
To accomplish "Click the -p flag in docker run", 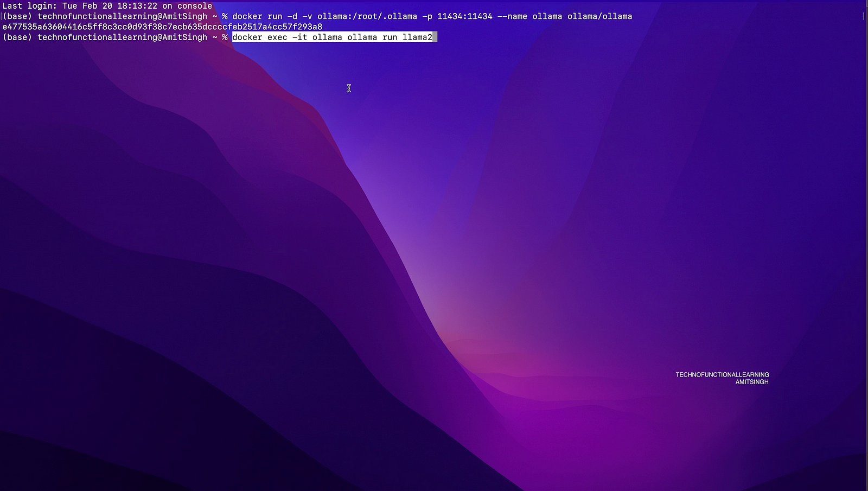I will (427, 16).
